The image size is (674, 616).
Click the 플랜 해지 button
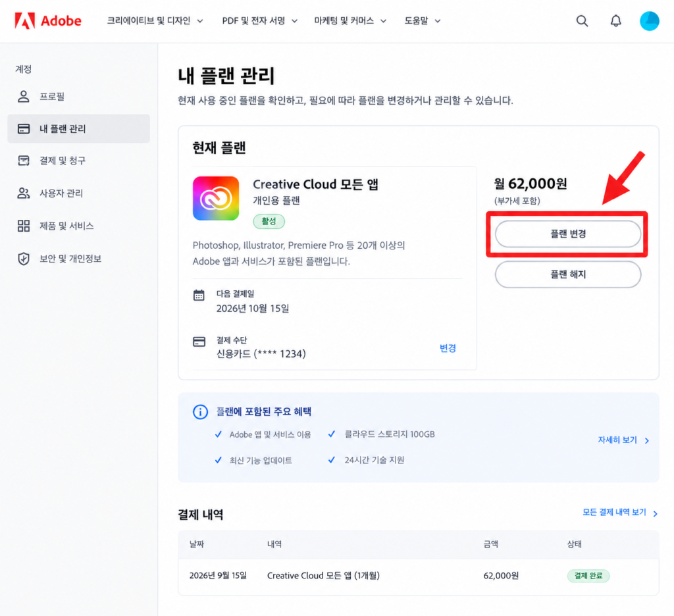[x=568, y=274]
